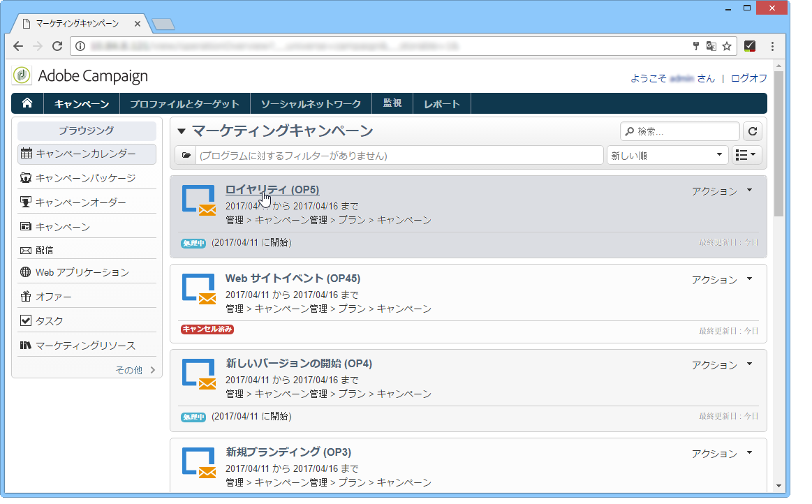Click the campaign icon for 新規ブランディング (OP3)
812x504 pixels.
(x=199, y=463)
